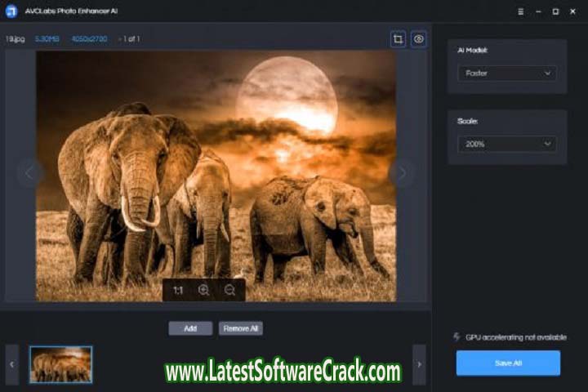588x392 pixels.
Task: Go to next image with right arrow
Action: tap(401, 172)
